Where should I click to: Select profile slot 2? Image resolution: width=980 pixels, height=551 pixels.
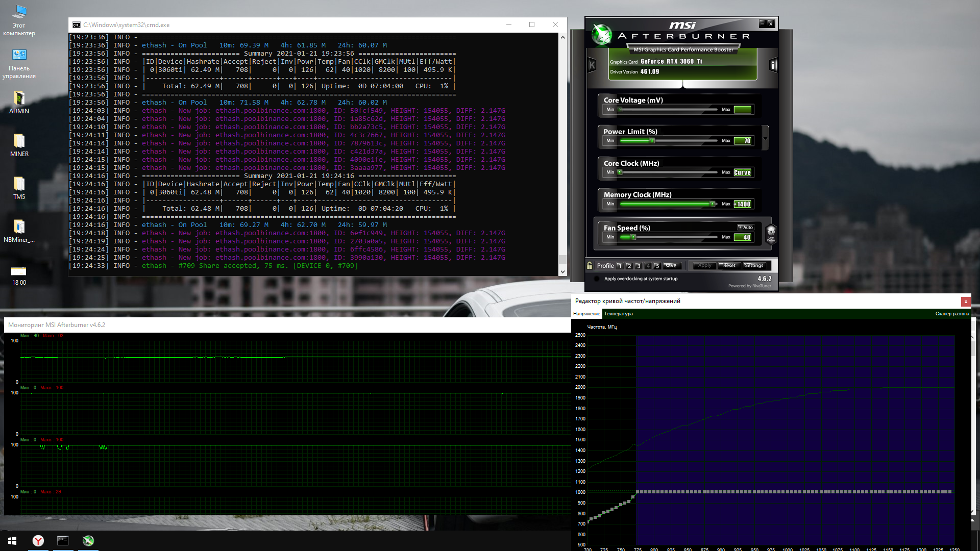pyautogui.click(x=629, y=265)
